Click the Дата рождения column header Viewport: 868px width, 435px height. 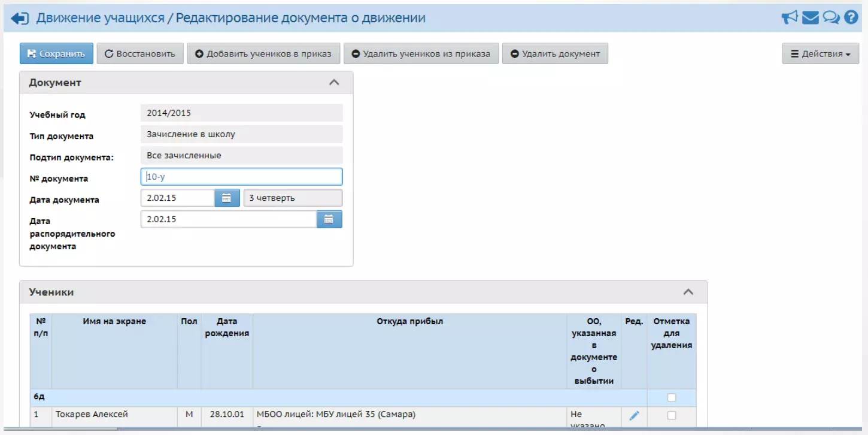(x=227, y=351)
